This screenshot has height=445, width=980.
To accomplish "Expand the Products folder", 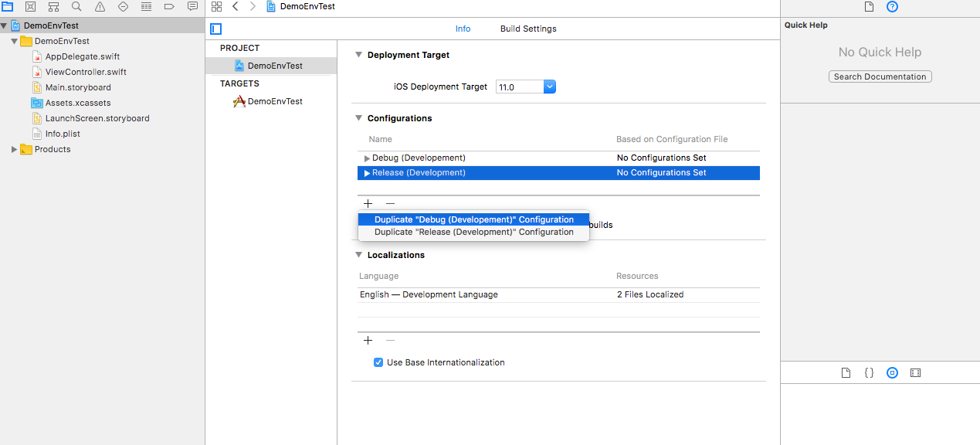I will [x=15, y=149].
